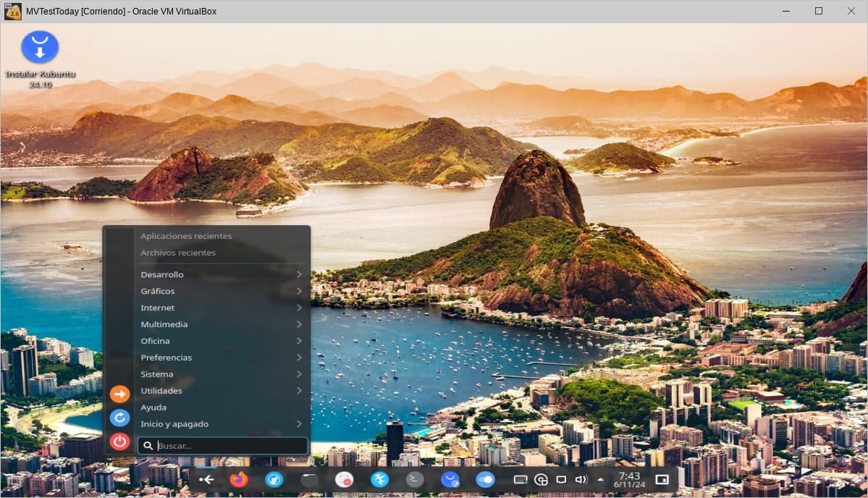Open the keyboard indicator in the system tray
Screen dimensions: 868x498
point(520,479)
